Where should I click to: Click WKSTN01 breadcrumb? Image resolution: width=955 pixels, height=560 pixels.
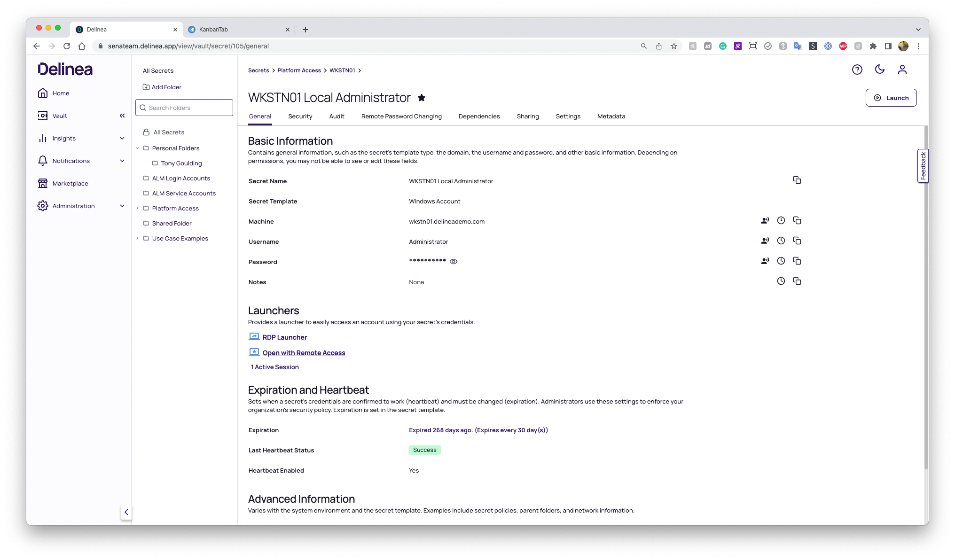pos(342,70)
